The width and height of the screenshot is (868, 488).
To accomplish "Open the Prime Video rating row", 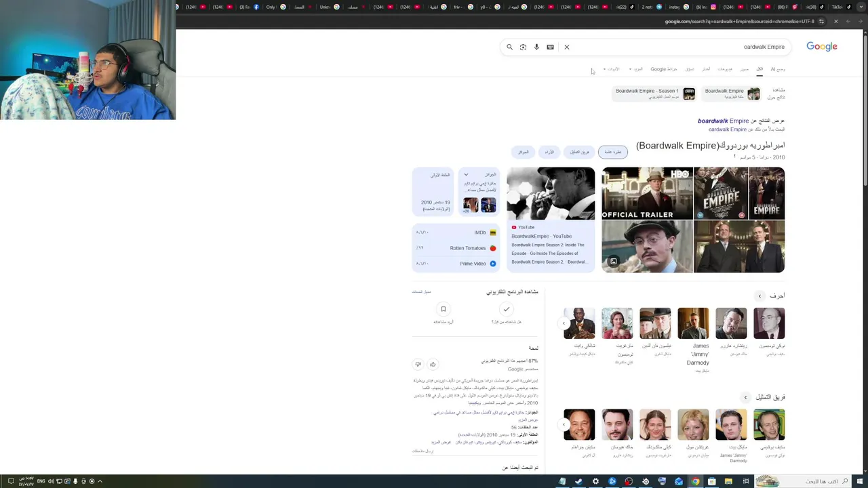I will point(456,264).
